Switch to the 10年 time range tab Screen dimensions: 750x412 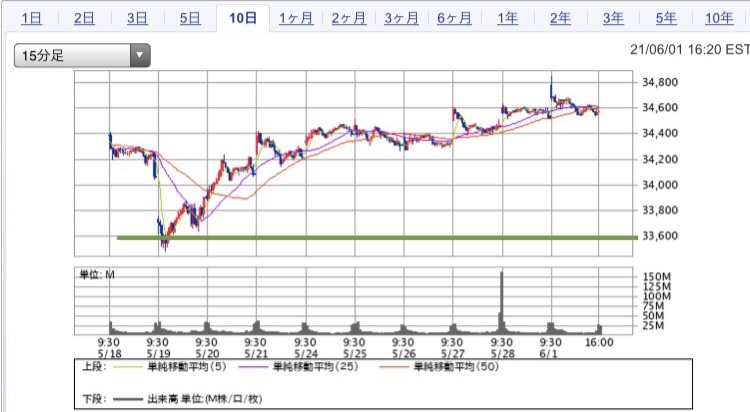719,18
